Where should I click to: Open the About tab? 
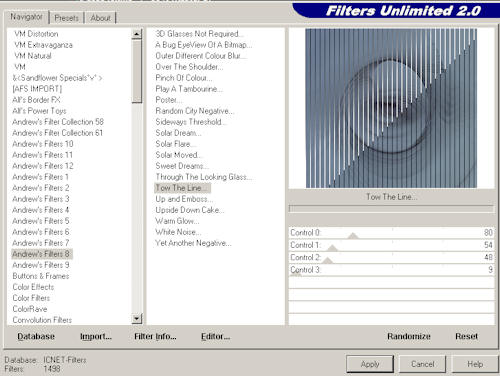tap(100, 18)
